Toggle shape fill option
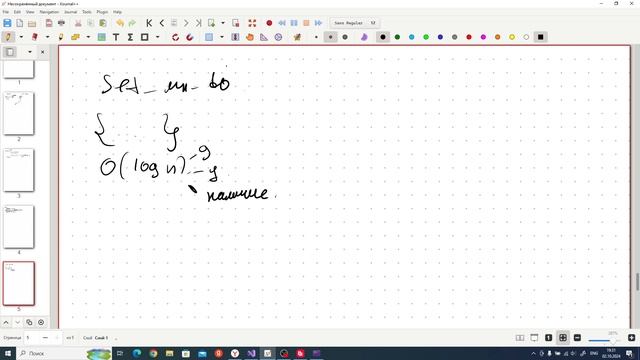This screenshot has height=360, width=640. [x=364, y=37]
